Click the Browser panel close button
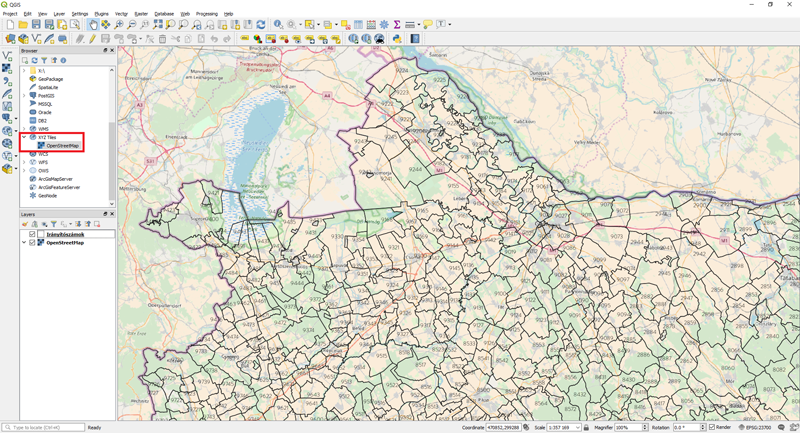 click(x=112, y=50)
